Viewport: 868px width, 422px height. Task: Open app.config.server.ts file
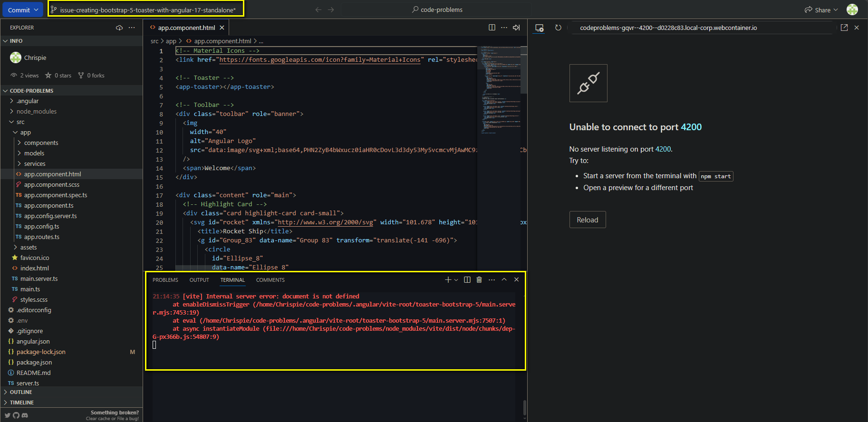pos(71,216)
